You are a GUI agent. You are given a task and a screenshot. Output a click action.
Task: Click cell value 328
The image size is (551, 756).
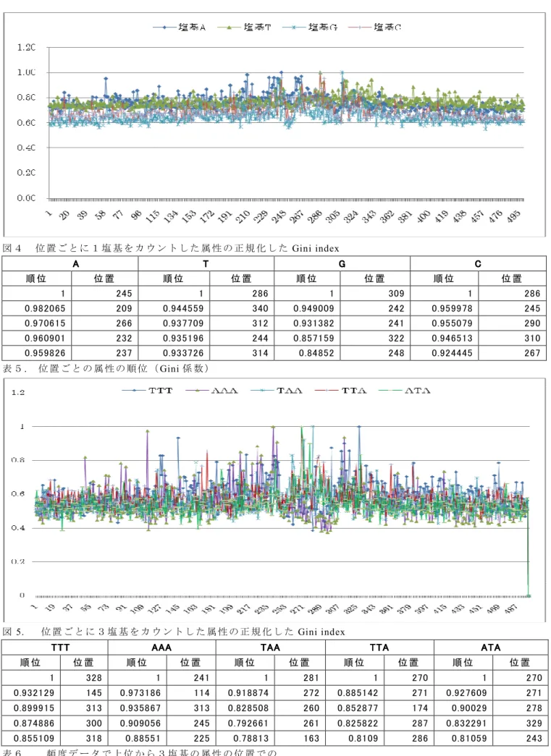tap(94, 678)
